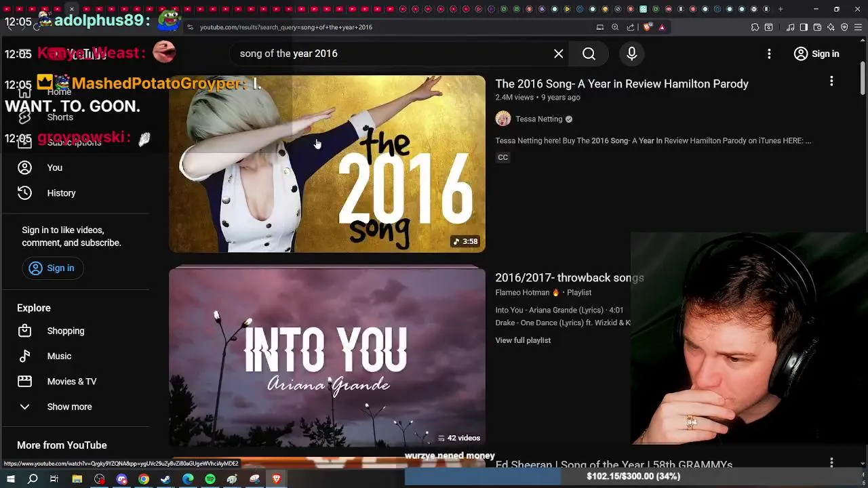Open File Explorer from taskbar
This screenshot has height=488, width=868.
pos(77,479)
